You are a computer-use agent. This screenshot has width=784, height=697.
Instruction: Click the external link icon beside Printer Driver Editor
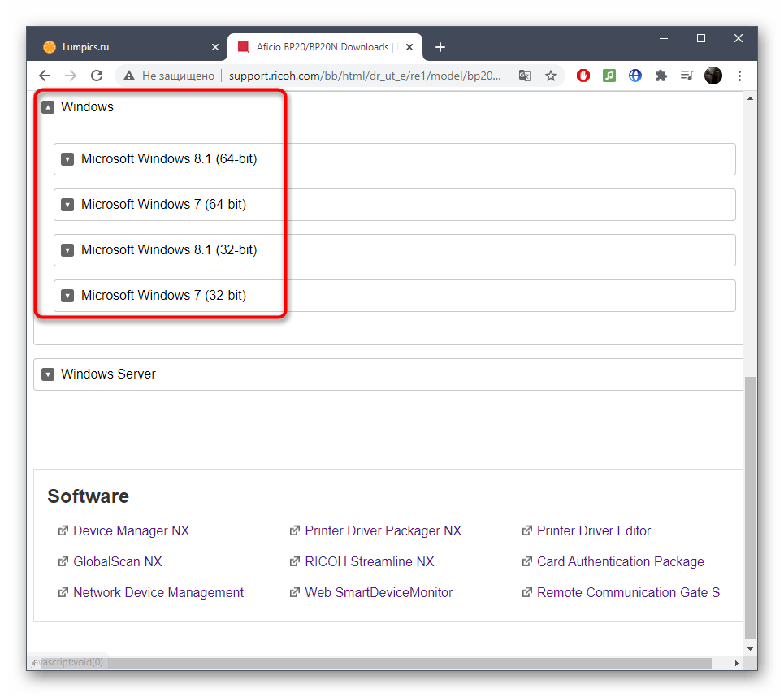click(527, 530)
